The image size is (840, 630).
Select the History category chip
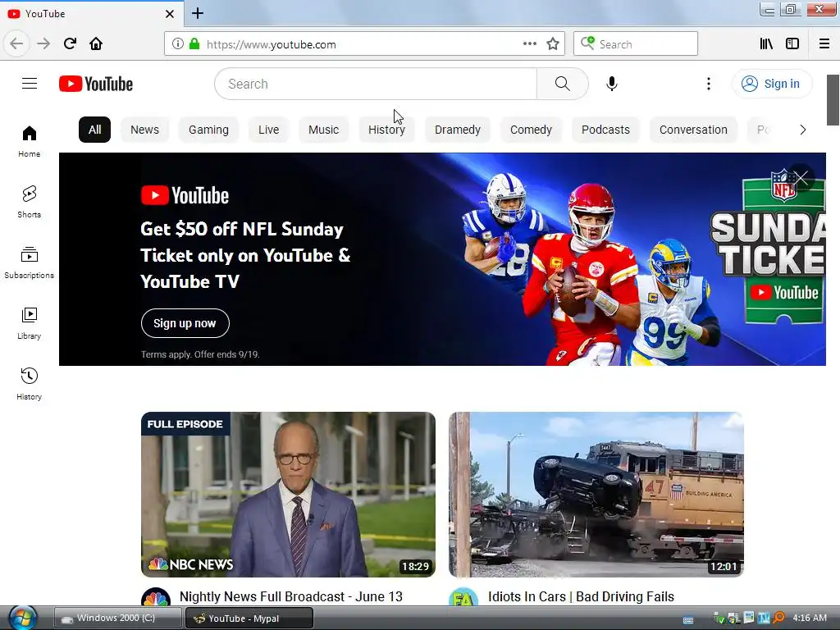(386, 130)
